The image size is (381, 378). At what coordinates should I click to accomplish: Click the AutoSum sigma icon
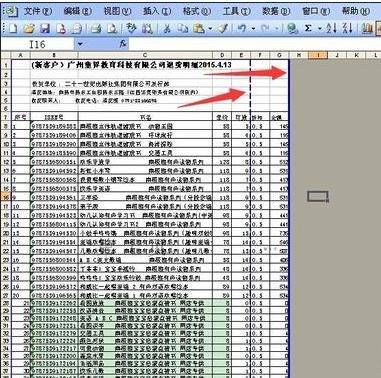click(x=308, y=29)
